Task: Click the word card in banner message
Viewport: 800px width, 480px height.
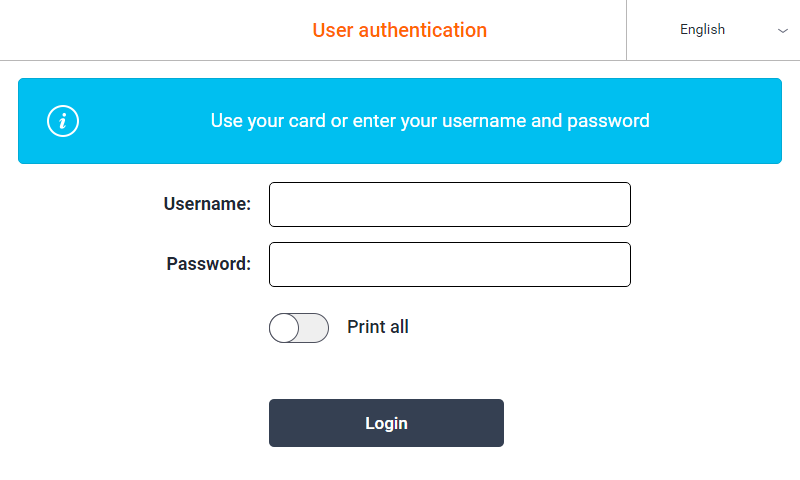Action: click(x=307, y=121)
